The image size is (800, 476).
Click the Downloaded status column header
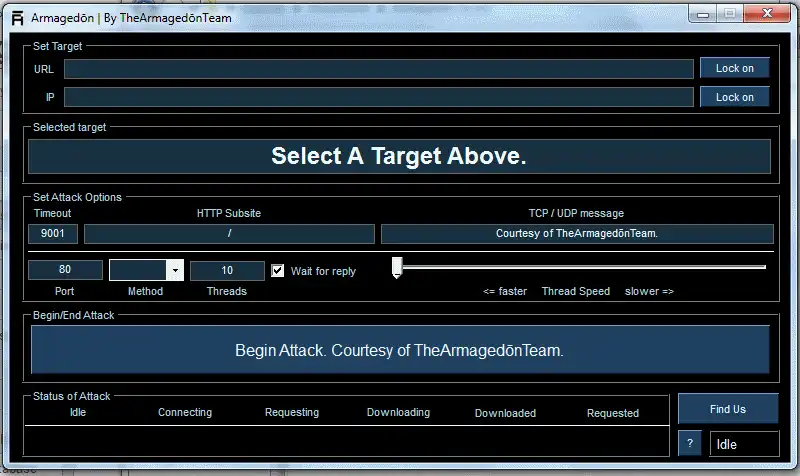505,413
